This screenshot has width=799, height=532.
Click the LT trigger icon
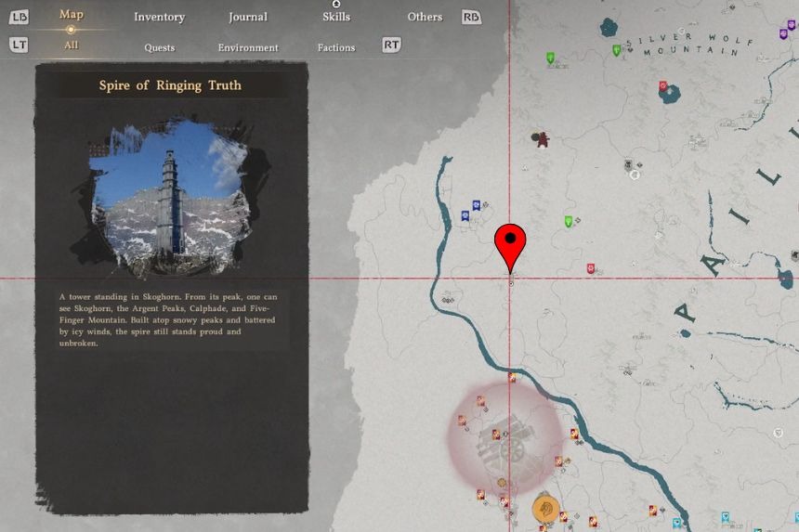click(x=20, y=44)
